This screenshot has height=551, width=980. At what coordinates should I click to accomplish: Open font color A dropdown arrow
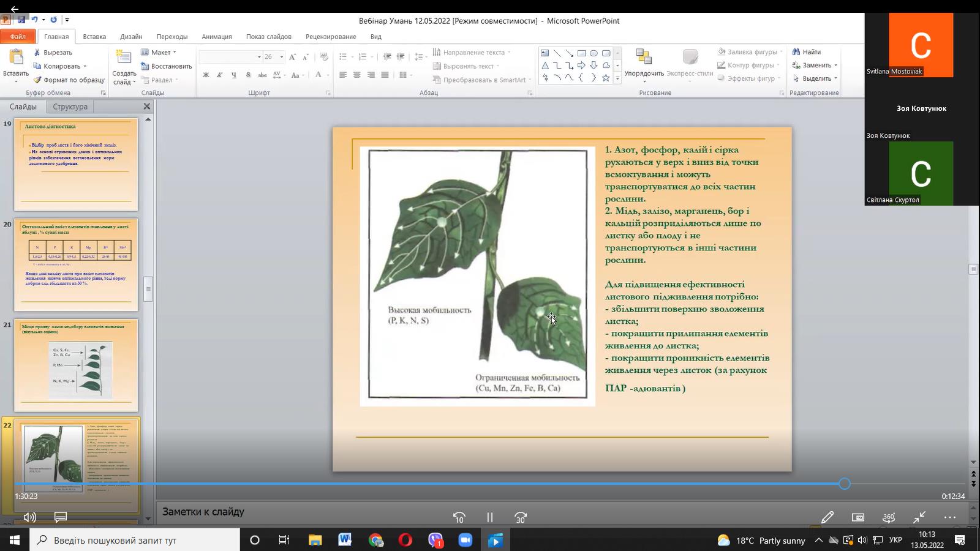pyautogui.click(x=327, y=75)
